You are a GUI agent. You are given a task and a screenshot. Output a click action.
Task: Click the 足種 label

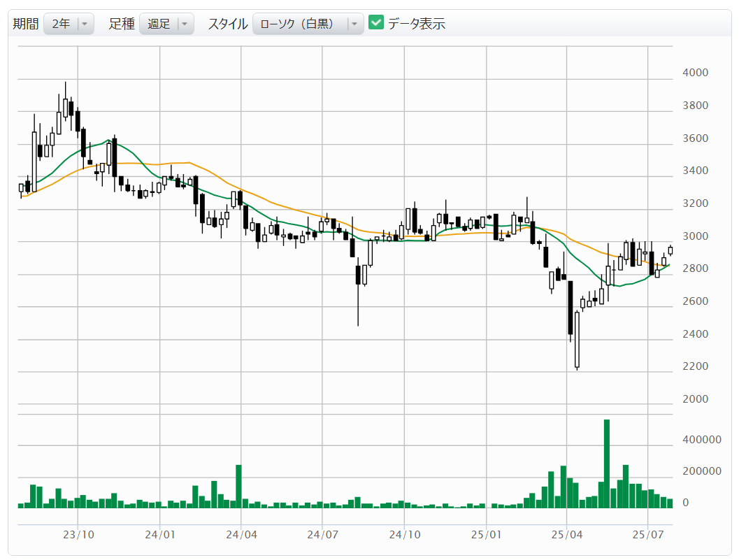tap(122, 24)
